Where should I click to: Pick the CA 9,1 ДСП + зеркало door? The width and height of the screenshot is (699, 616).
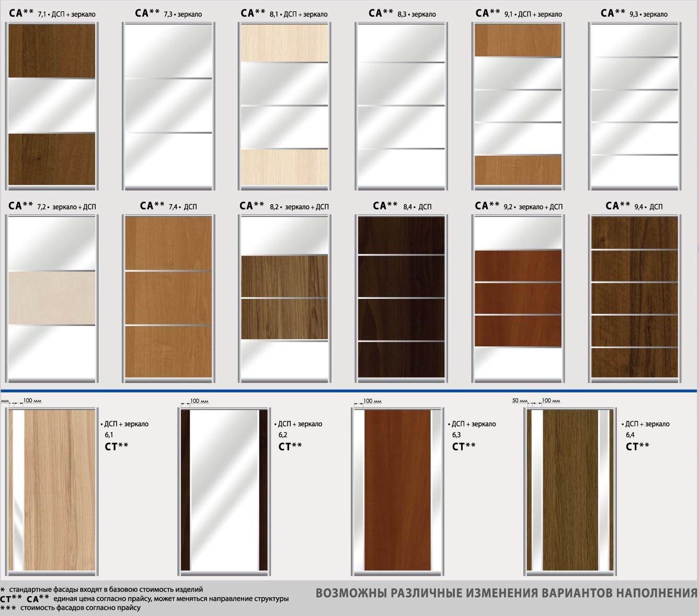point(518,106)
